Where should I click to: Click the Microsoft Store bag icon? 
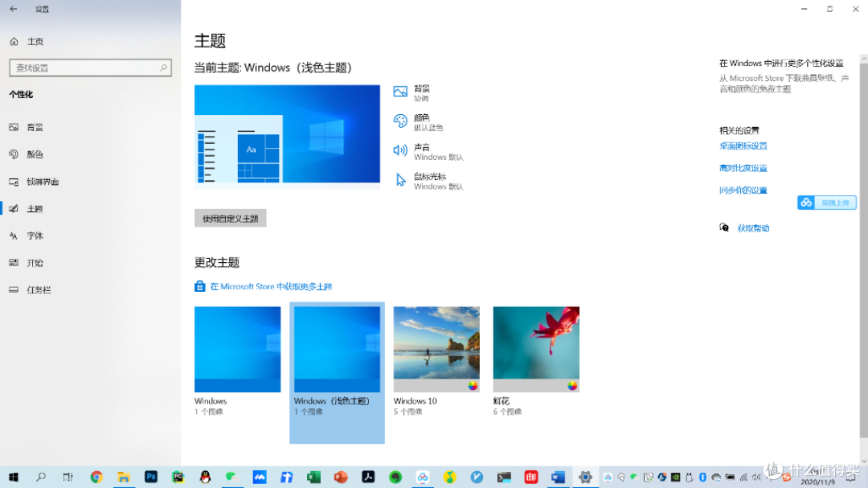[x=200, y=286]
